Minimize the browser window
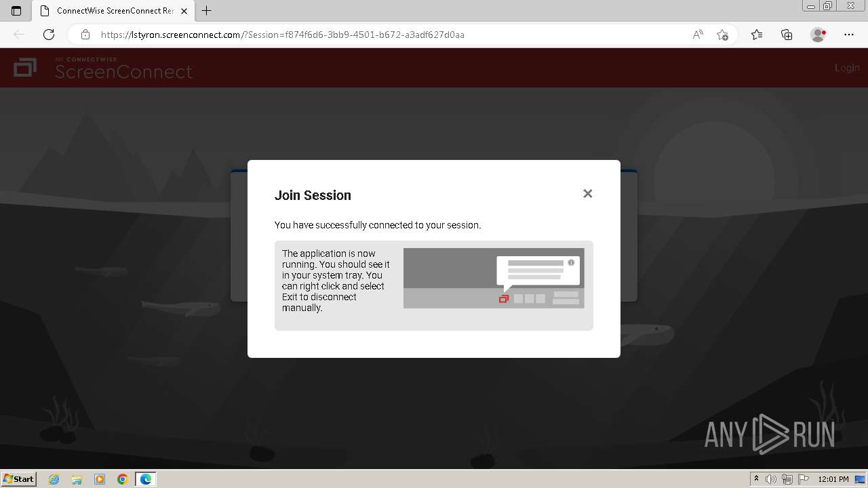868x488 pixels. [x=811, y=6]
